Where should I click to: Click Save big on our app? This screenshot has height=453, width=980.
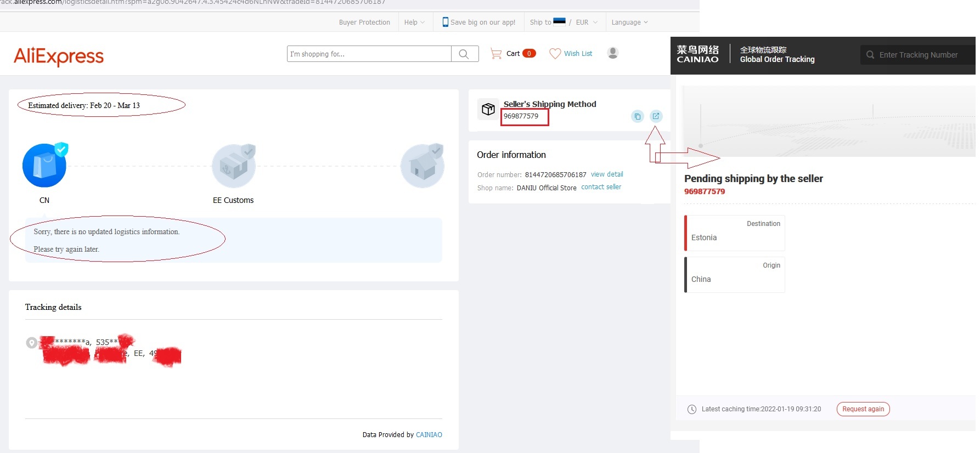[x=479, y=22]
